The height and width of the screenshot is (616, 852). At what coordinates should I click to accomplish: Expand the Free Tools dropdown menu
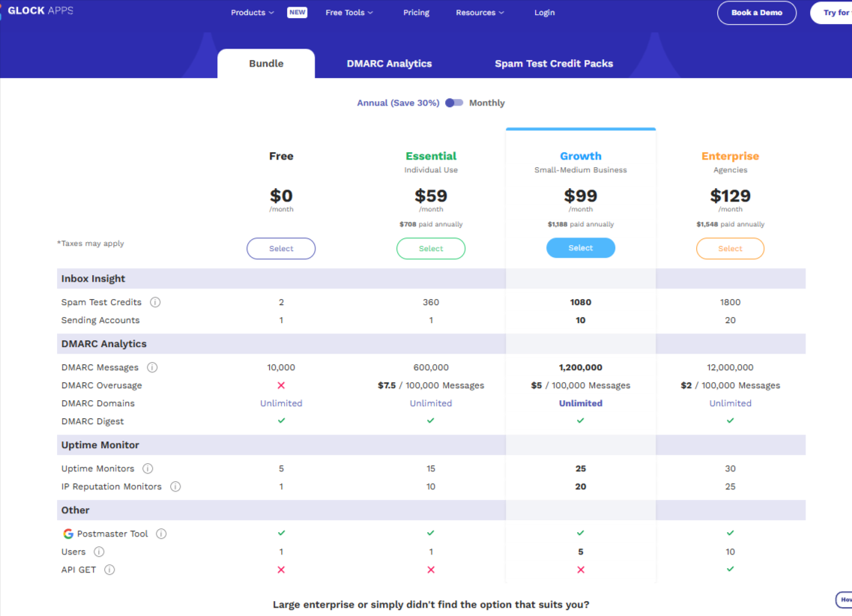pos(349,13)
